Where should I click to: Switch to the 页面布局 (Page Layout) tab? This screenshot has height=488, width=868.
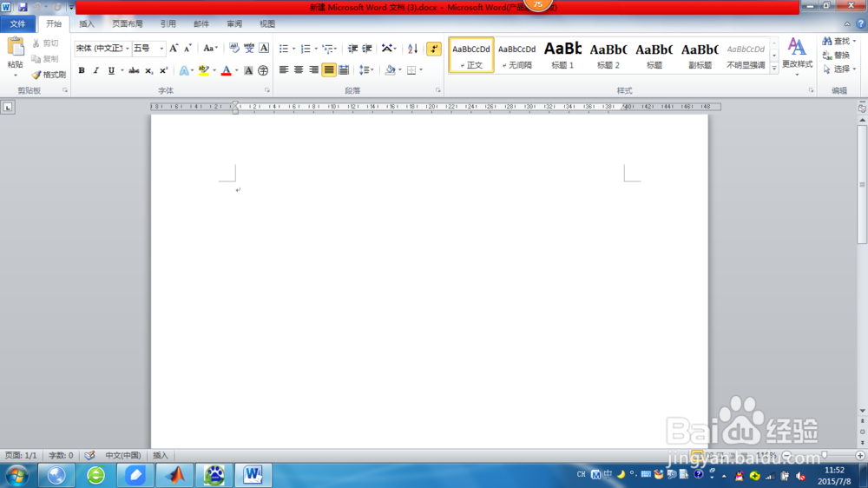(128, 23)
